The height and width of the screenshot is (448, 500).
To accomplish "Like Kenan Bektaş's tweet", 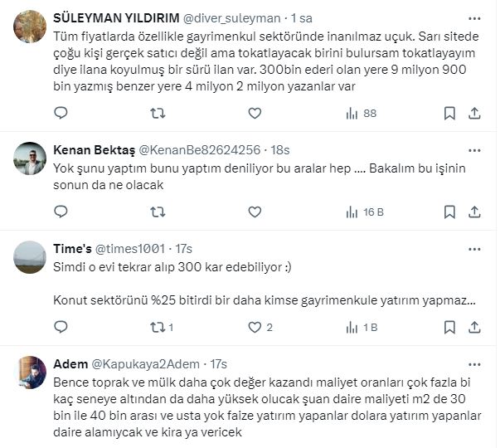I will point(255,212).
